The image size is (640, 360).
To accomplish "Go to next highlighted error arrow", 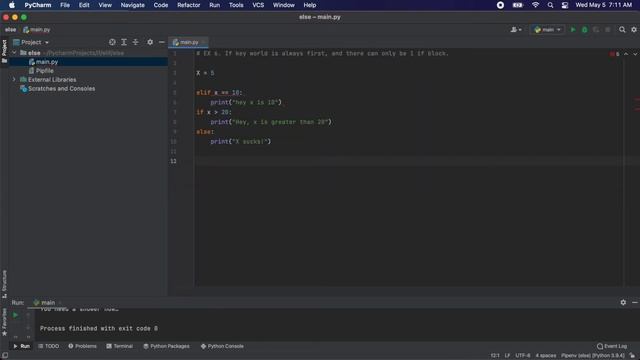I will [x=635, y=54].
